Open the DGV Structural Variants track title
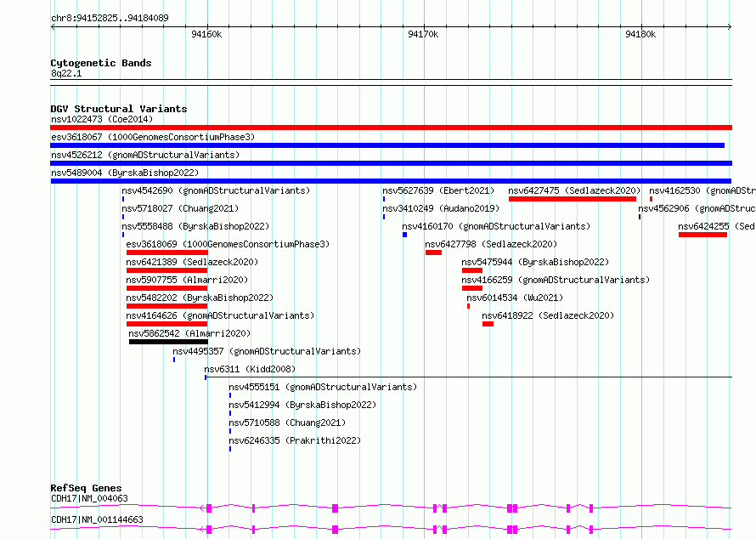 pos(119,109)
